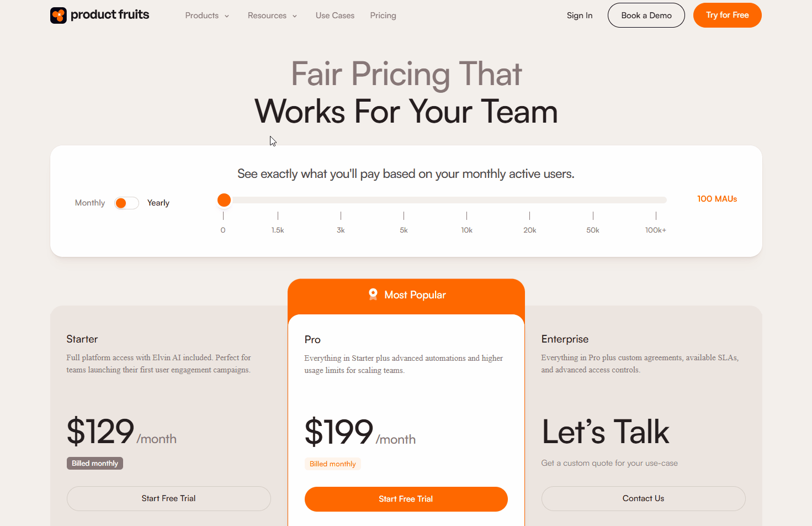
Task: Click Contact Us under Enterprise
Action: coord(643,498)
